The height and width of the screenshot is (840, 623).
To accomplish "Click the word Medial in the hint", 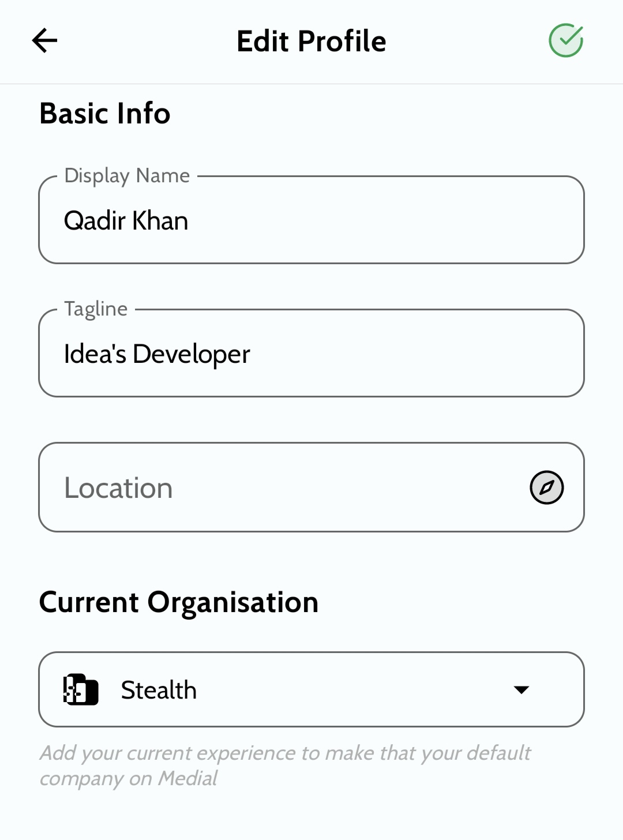I will pos(188,779).
